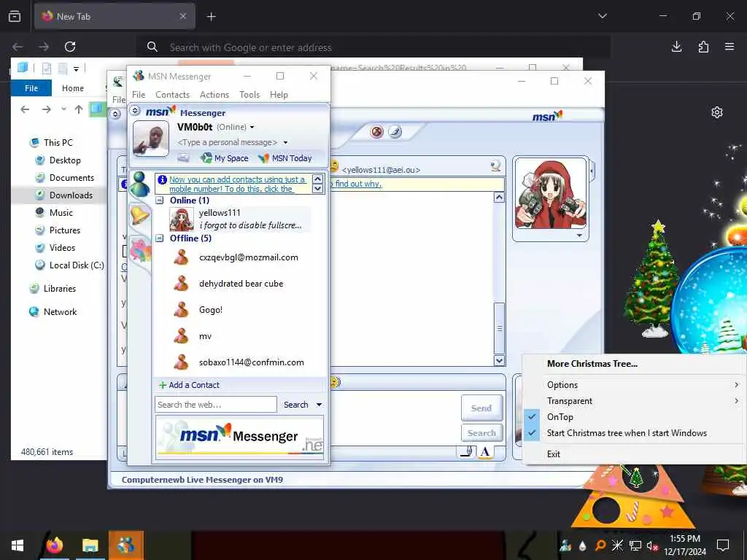Open the Transparent submenu
The image size is (747, 560).
click(635, 401)
